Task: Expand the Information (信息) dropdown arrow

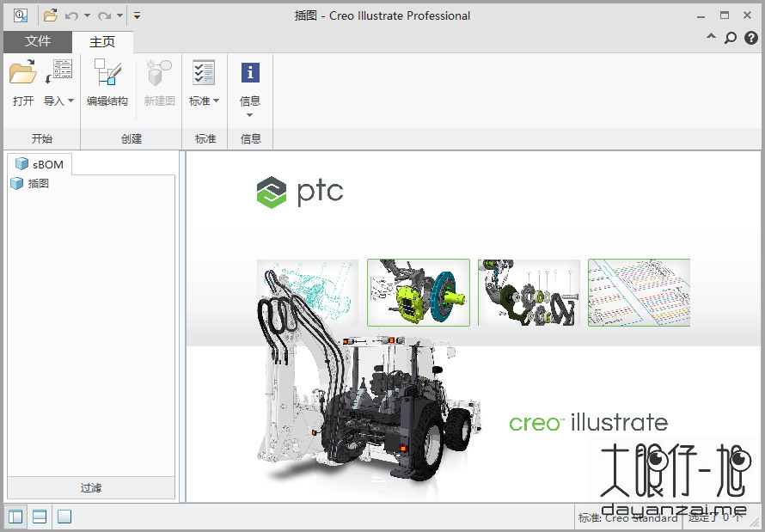Action: click(x=250, y=115)
